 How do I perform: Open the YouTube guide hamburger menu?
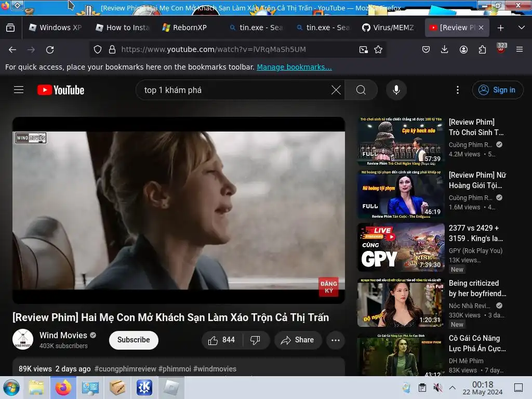[19, 90]
